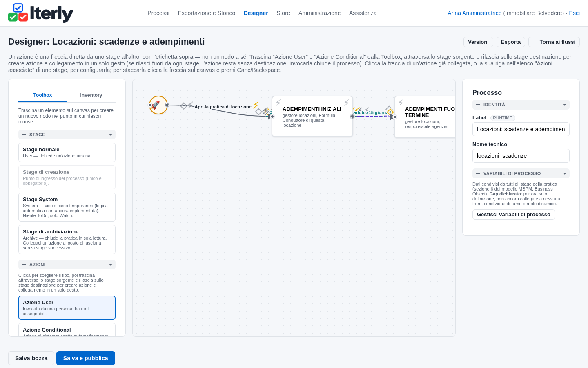This screenshot has width=588, height=368.
Task: Click the Esci logout link
Action: [x=574, y=13]
